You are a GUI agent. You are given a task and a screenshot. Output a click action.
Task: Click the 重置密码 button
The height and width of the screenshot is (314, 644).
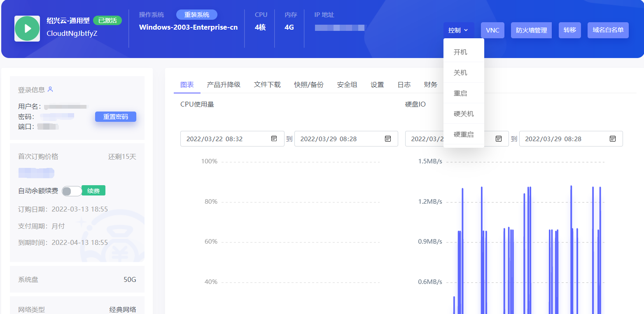pyautogui.click(x=116, y=117)
